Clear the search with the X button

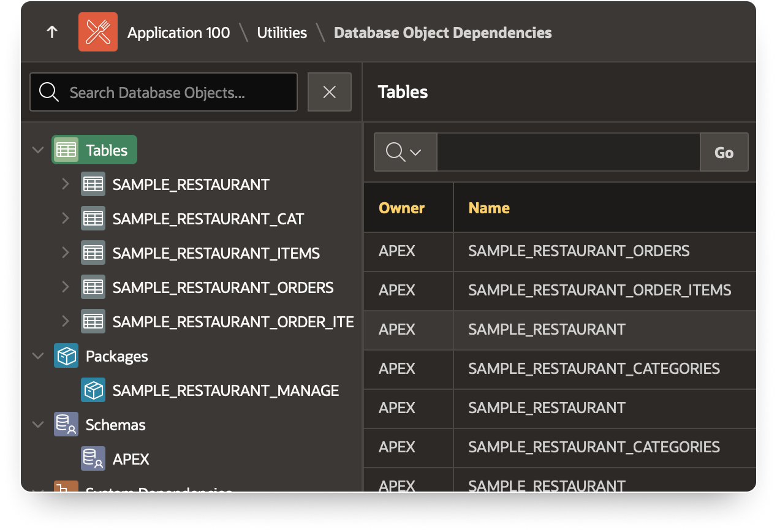point(329,92)
